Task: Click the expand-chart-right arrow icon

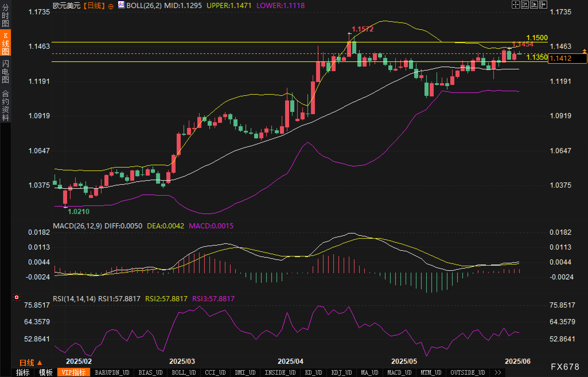Action: click(x=543, y=5)
